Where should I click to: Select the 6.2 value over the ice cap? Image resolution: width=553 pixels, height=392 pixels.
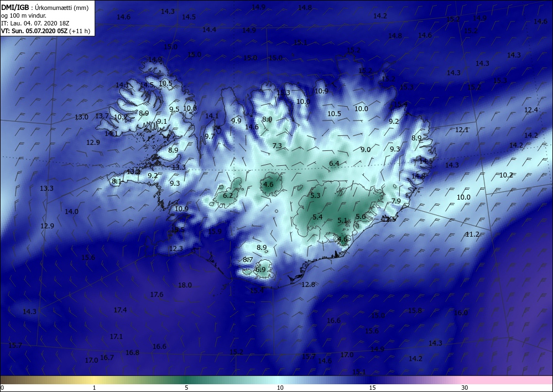coord(228,195)
